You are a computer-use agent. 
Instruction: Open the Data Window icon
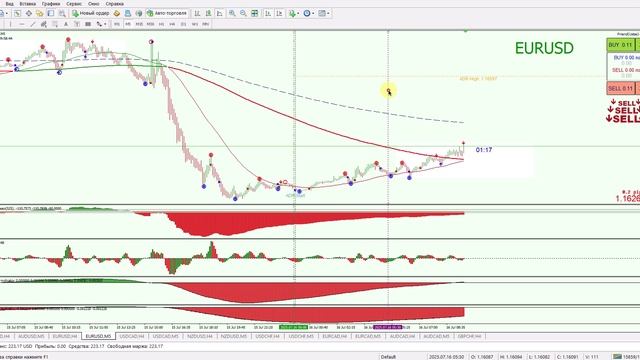click(x=29, y=13)
